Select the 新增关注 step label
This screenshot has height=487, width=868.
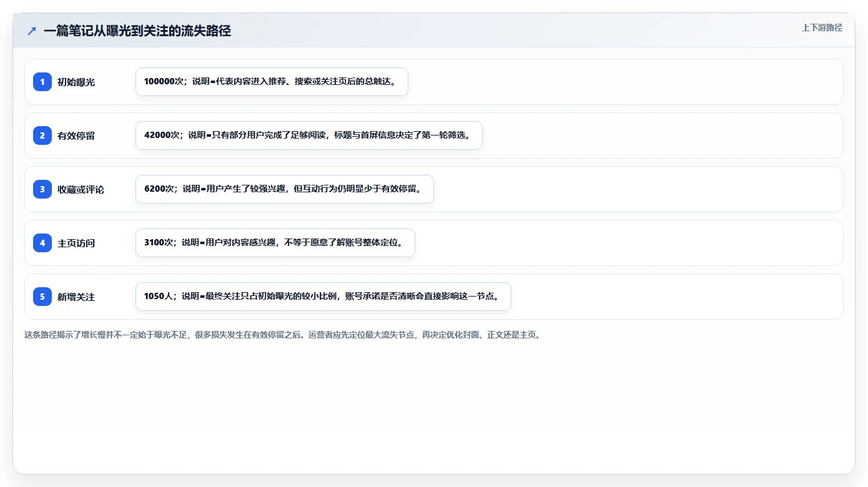[x=76, y=297]
